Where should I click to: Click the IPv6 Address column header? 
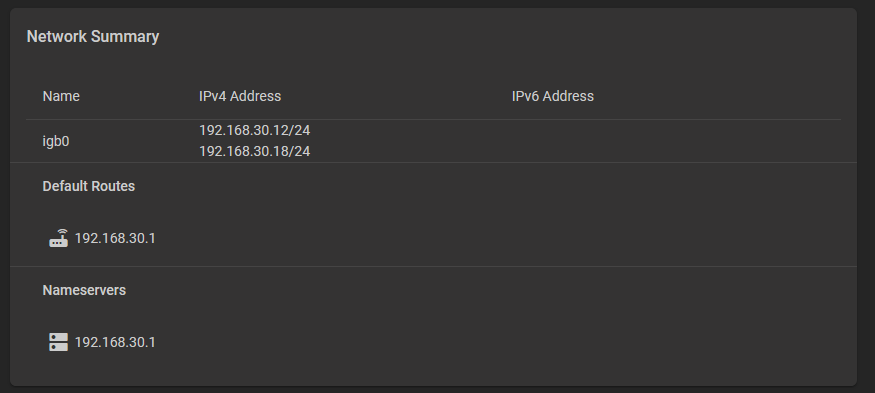[x=552, y=96]
